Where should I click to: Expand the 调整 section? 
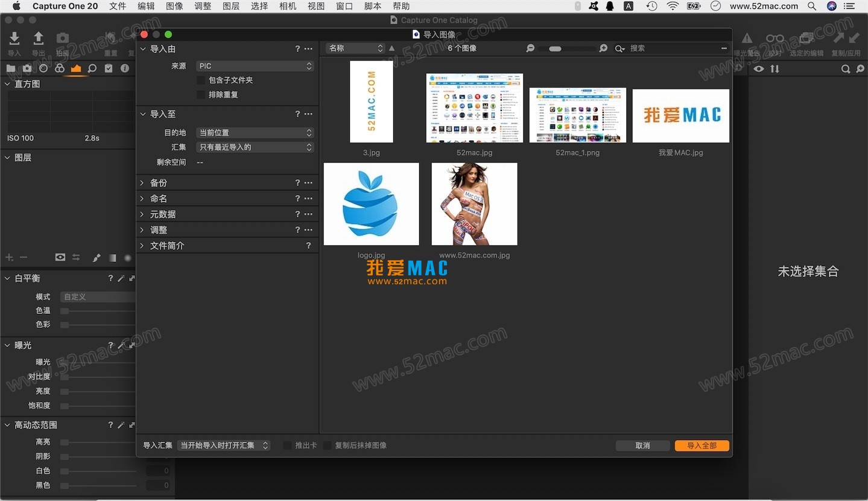(x=142, y=230)
